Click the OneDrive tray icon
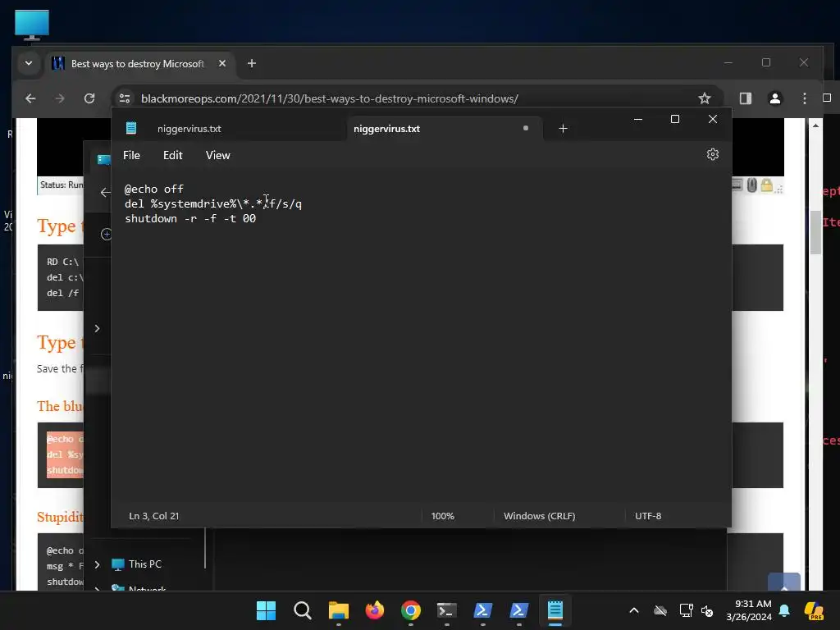 tap(660, 610)
